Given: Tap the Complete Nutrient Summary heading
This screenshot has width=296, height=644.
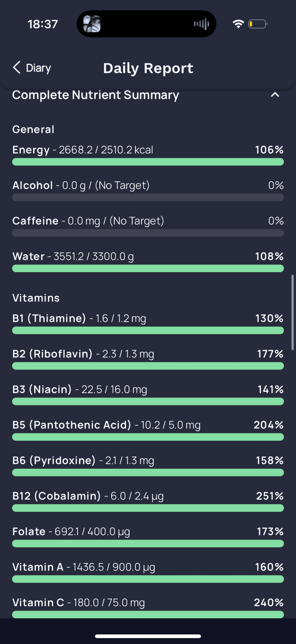Looking at the screenshot, I should (95, 95).
